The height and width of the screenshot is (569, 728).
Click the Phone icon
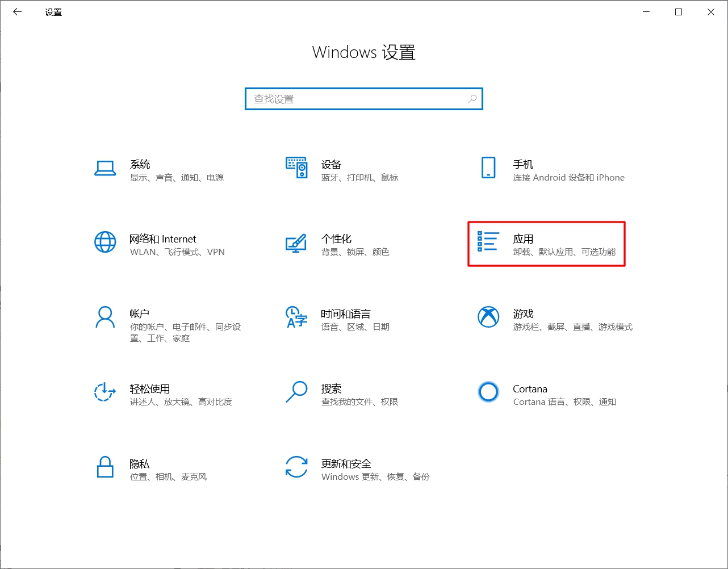pos(488,168)
